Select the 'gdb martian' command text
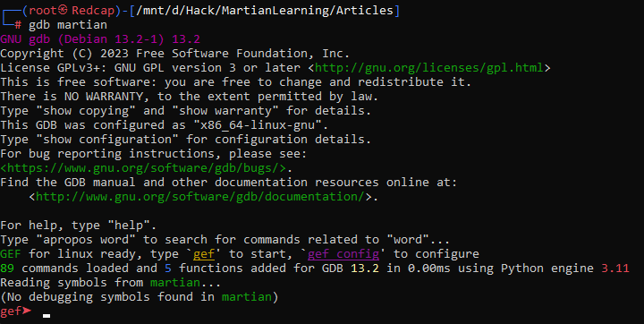Screen dimensions: 644x324 68,25
